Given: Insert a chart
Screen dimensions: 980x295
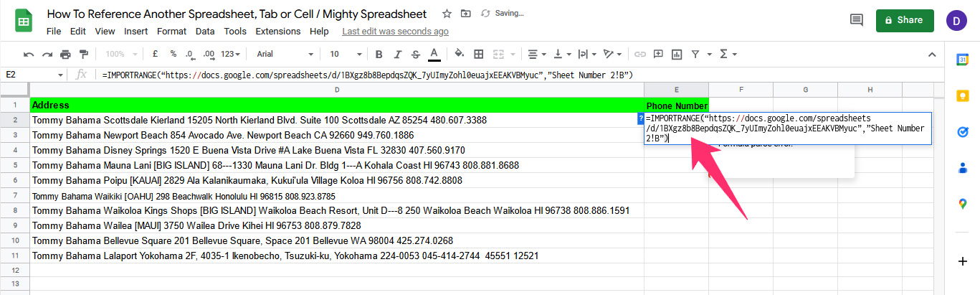Looking at the screenshot, I should [x=675, y=54].
